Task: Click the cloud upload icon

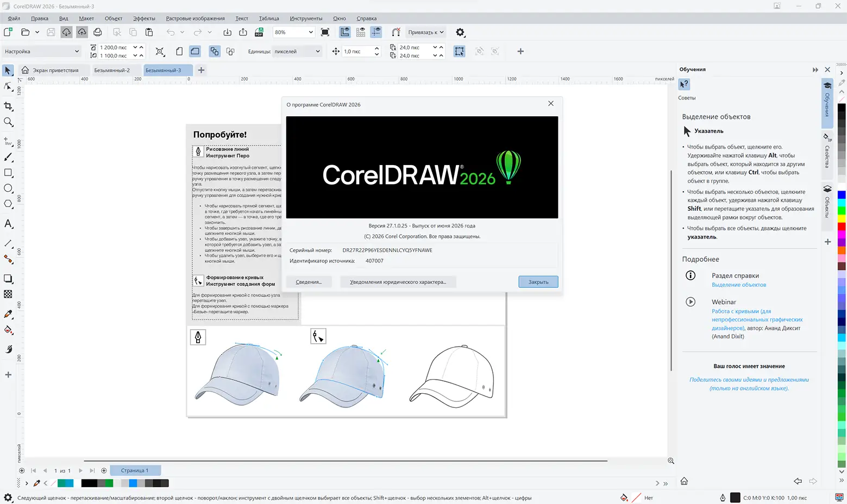Action: [82, 32]
